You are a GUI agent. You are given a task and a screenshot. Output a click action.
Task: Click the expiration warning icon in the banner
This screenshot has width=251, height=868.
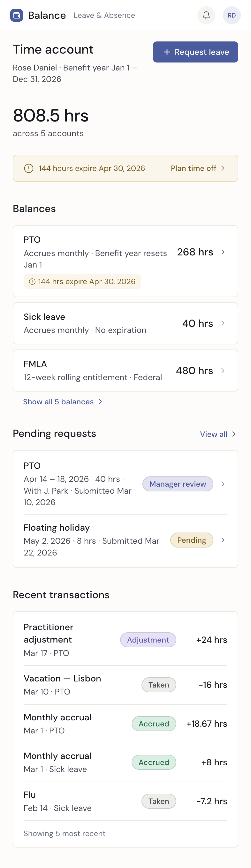28,168
